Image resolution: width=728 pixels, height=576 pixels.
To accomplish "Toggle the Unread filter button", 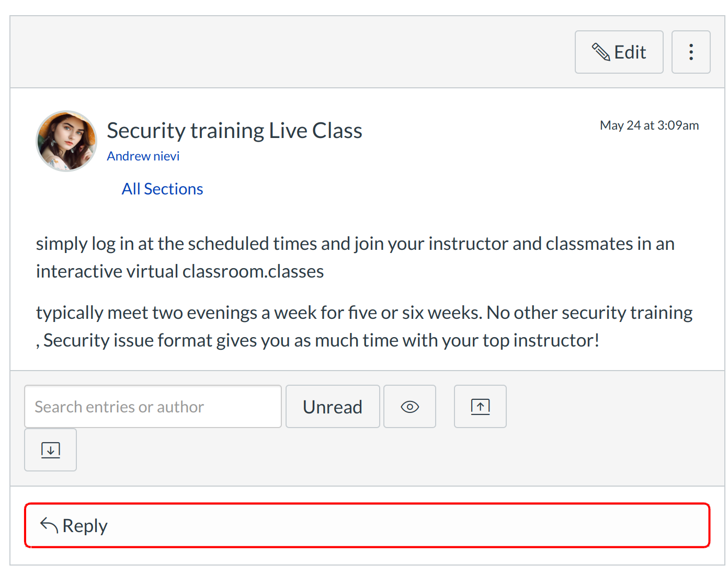I will click(x=333, y=407).
